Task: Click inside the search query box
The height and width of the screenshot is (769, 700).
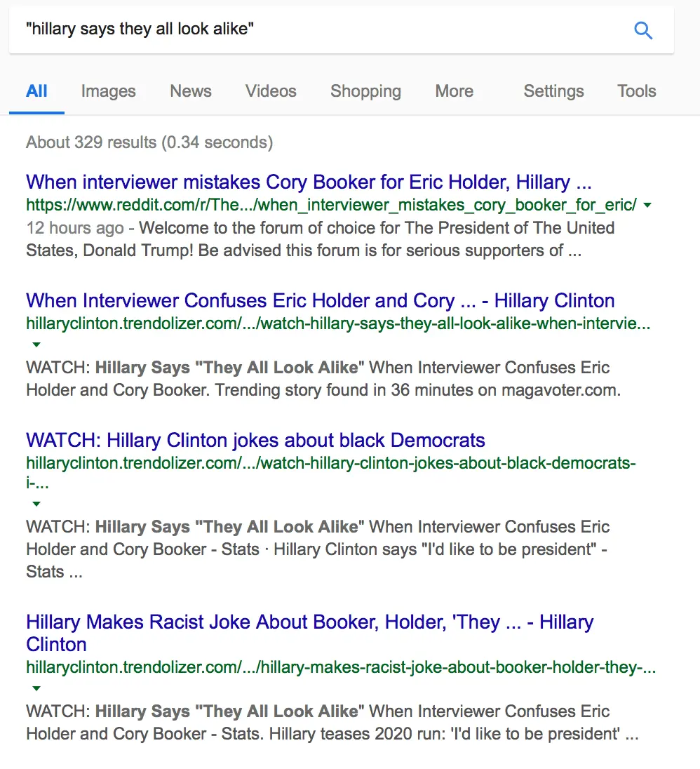Action: [x=316, y=30]
